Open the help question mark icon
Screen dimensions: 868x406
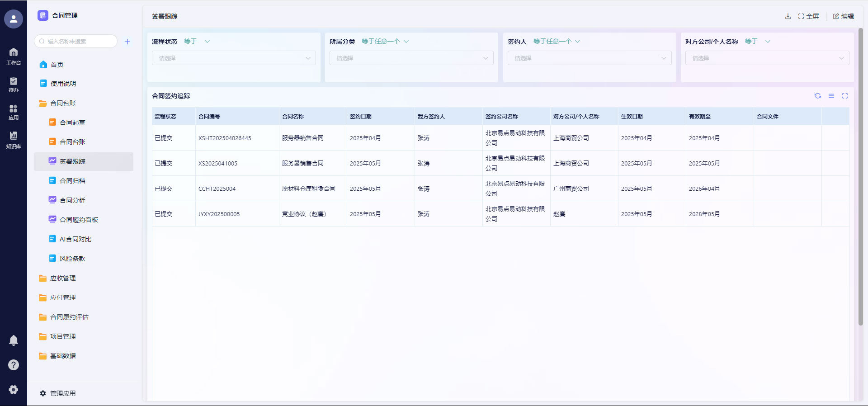pyautogui.click(x=14, y=365)
